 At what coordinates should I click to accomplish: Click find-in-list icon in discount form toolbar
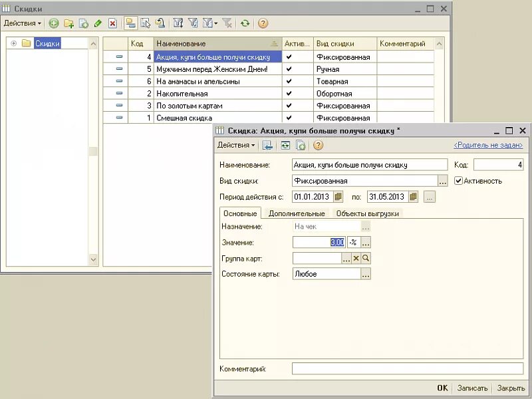[x=267, y=146]
